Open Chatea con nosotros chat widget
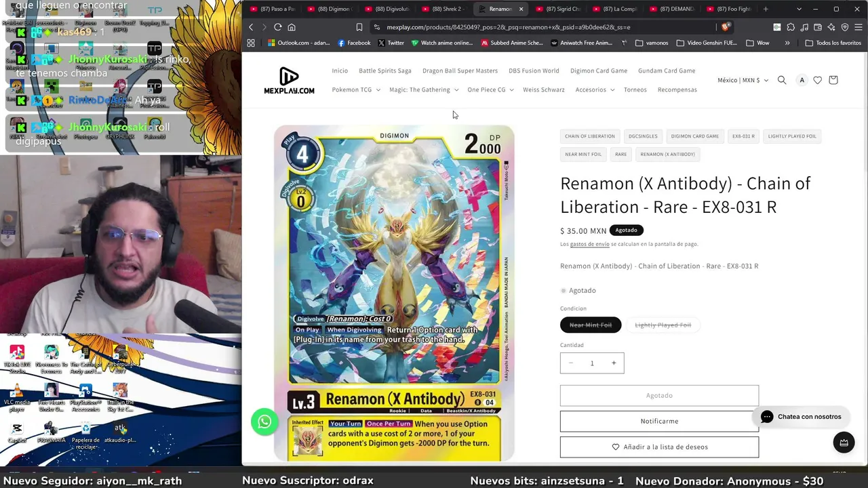This screenshot has height=488, width=868. coord(801,417)
